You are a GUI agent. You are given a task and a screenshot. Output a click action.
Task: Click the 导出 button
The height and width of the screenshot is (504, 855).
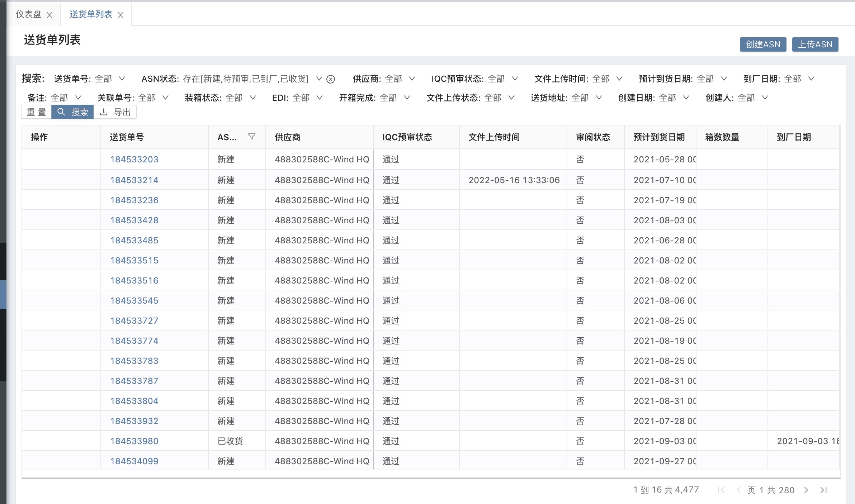click(115, 112)
